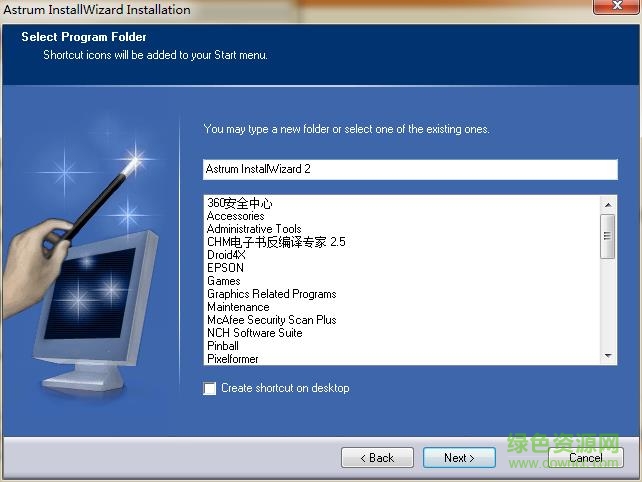642x482 pixels.
Task: Click the Next button
Action: [x=459, y=457]
